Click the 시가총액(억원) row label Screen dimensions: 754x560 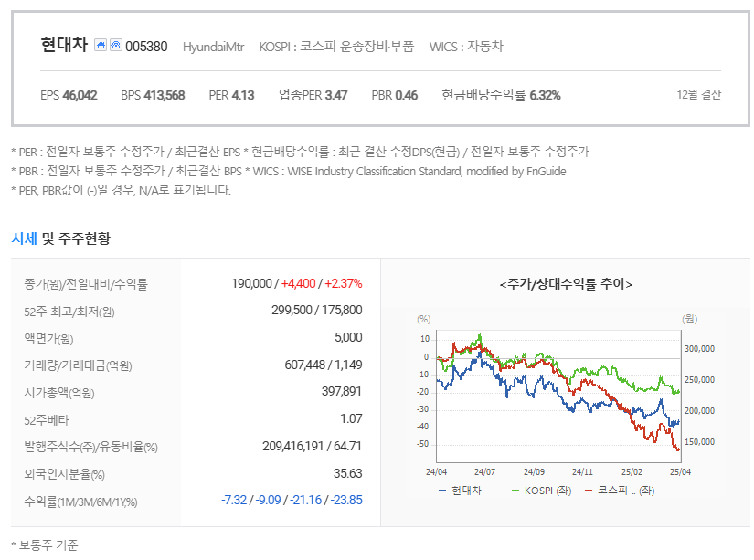point(59,393)
